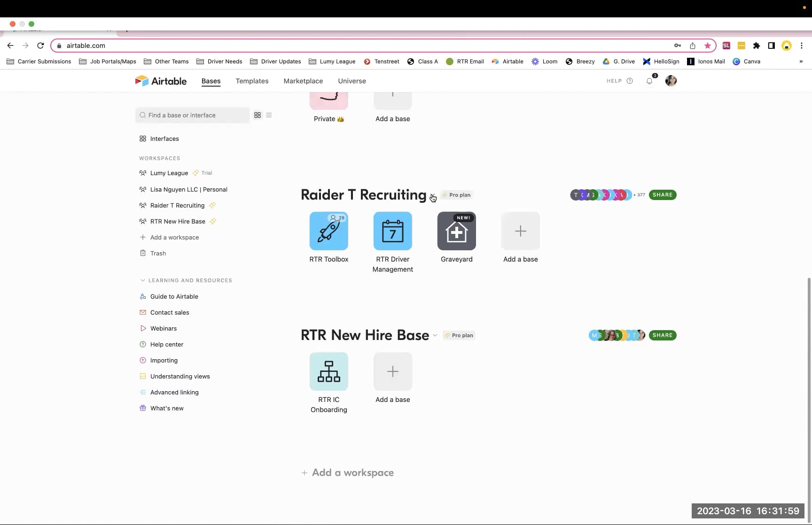Image resolution: width=812 pixels, height=525 pixels.
Task: Share the Raider T Recruiting workspace
Action: (663, 195)
